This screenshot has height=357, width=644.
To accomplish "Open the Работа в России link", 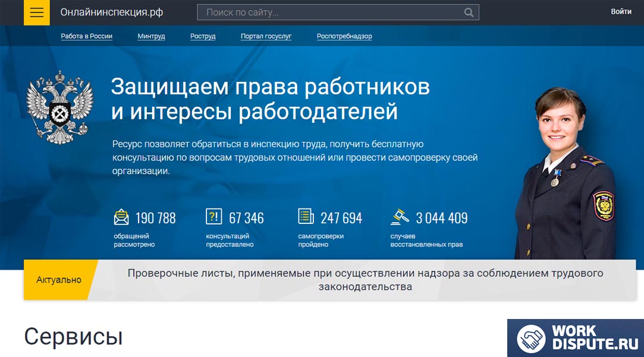I will [x=87, y=36].
